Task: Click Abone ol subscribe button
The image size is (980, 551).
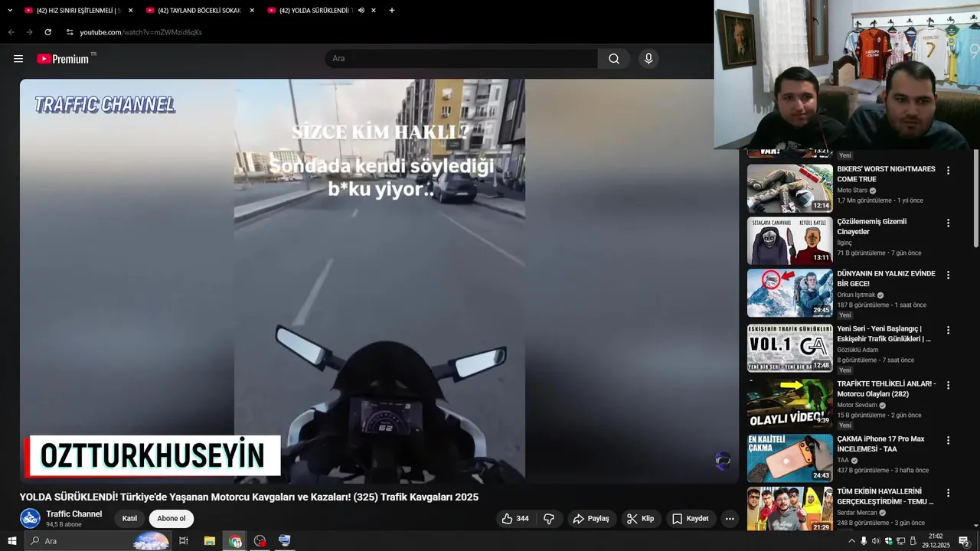Action: click(x=171, y=519)
